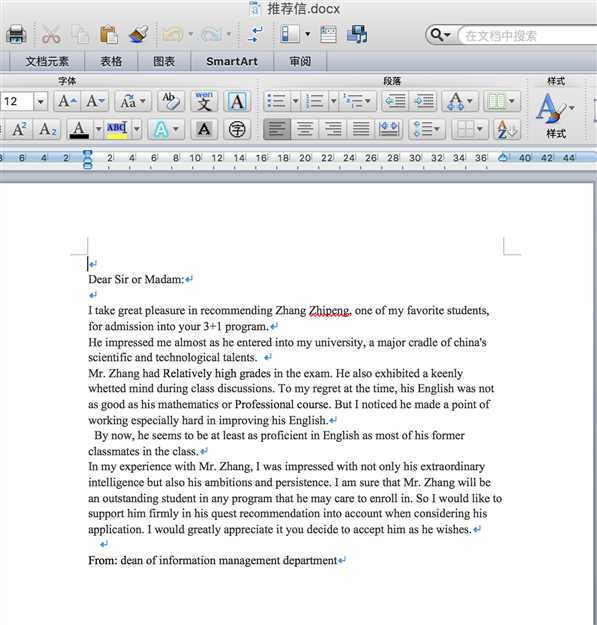Image resolution: width=597 pixels, height=625 pixels.
Task: Click the Print icon in the toolbar
Action: coord(16,35)
